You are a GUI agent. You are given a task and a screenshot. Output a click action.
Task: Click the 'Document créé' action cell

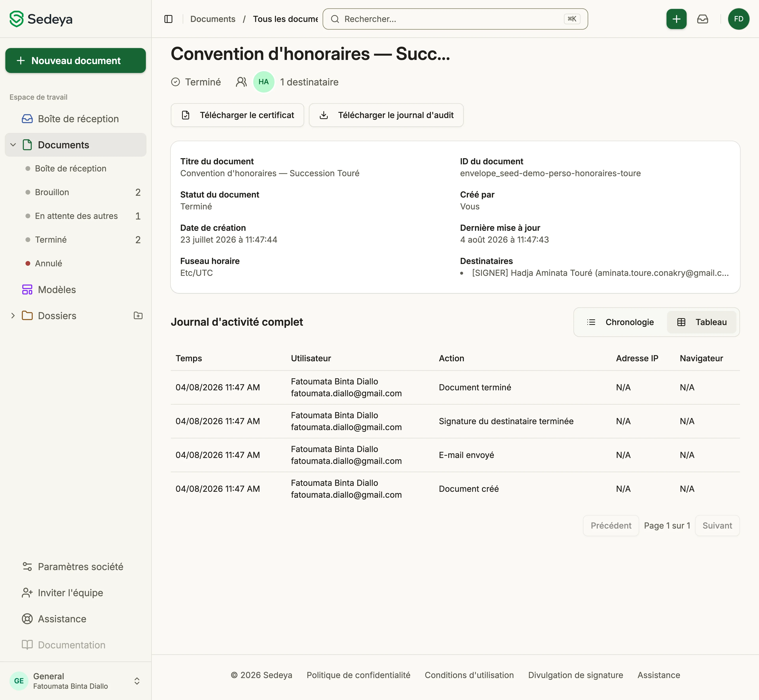click(x=469, y=489)
